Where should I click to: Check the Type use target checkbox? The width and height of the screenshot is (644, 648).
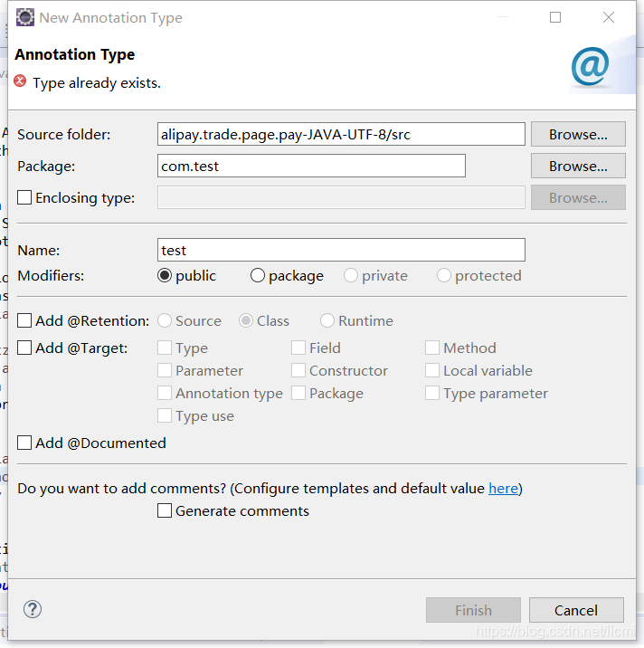(x=165, y=415)
